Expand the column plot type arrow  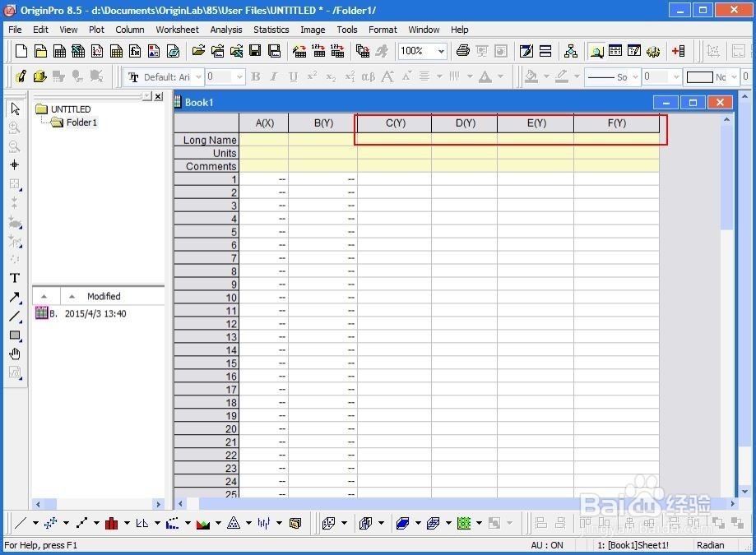(127, 523)
